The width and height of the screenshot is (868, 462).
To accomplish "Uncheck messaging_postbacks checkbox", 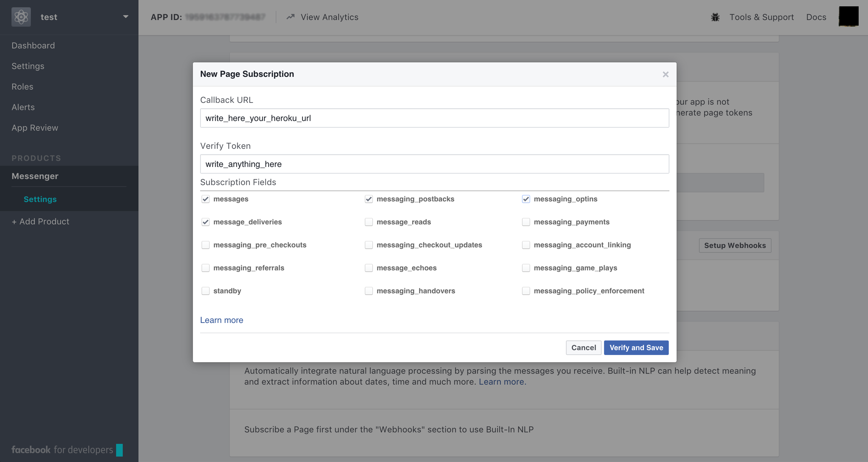I will 369,199.
